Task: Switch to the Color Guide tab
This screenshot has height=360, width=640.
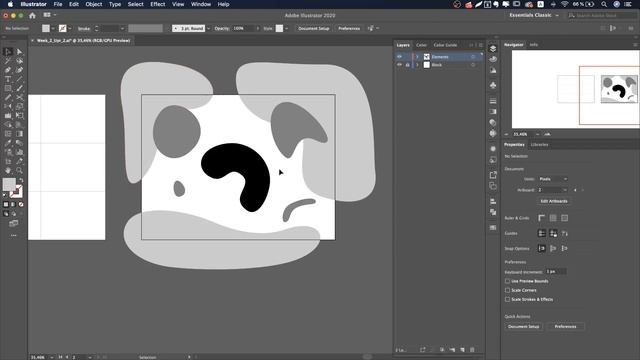Action: coord(445,45)
